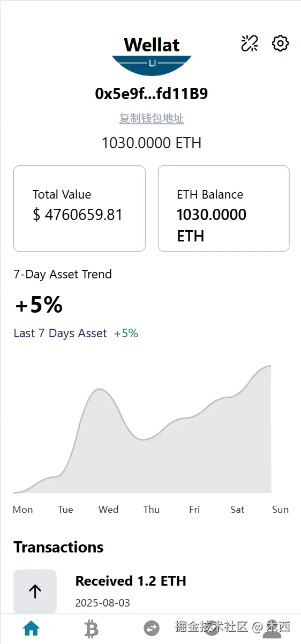Click the green +5% Last 7 Days value

pos(126,334)
